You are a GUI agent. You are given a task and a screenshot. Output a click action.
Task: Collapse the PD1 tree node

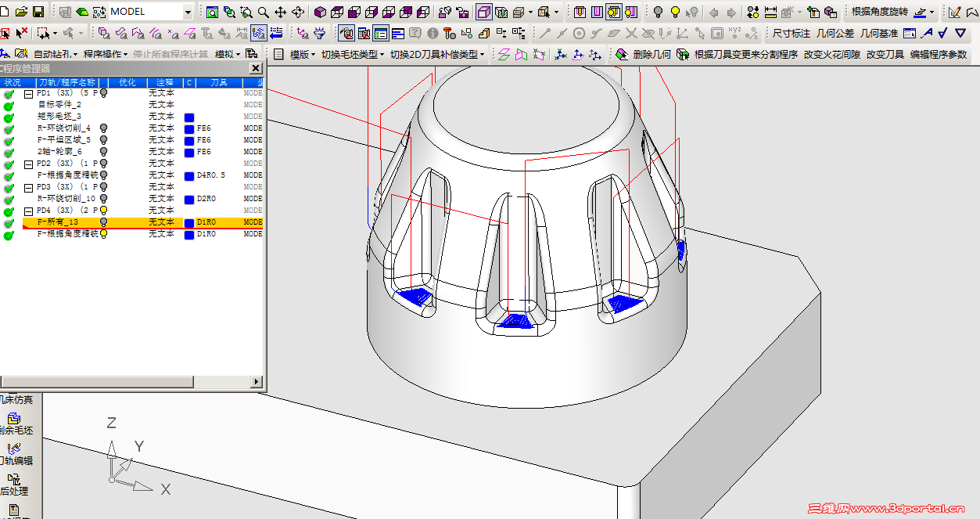point(28,92)
